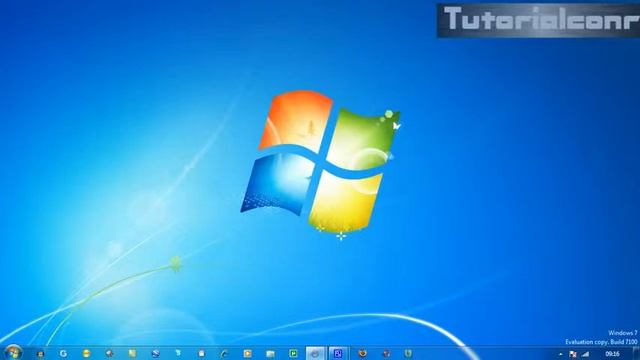Open the yellow smiley face taskbar icon
Viewport: 640px width, 360px height.
tap(86, 353)
